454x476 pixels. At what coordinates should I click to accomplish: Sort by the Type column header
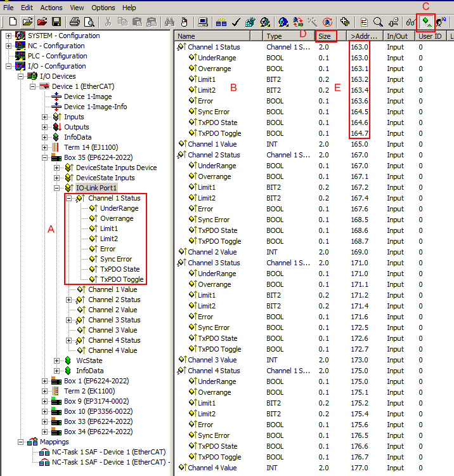click(289, 36)
